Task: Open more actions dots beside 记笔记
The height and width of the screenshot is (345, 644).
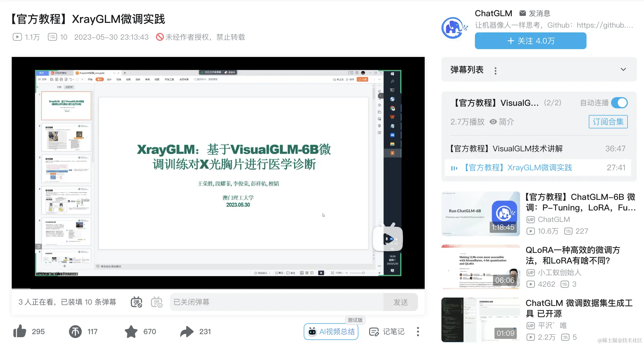Action: coord(418,332)
